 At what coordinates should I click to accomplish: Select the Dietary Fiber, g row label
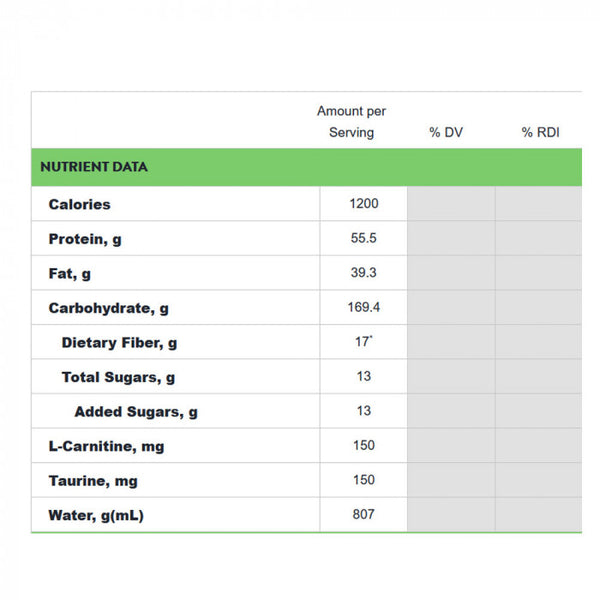click(119, 343)
